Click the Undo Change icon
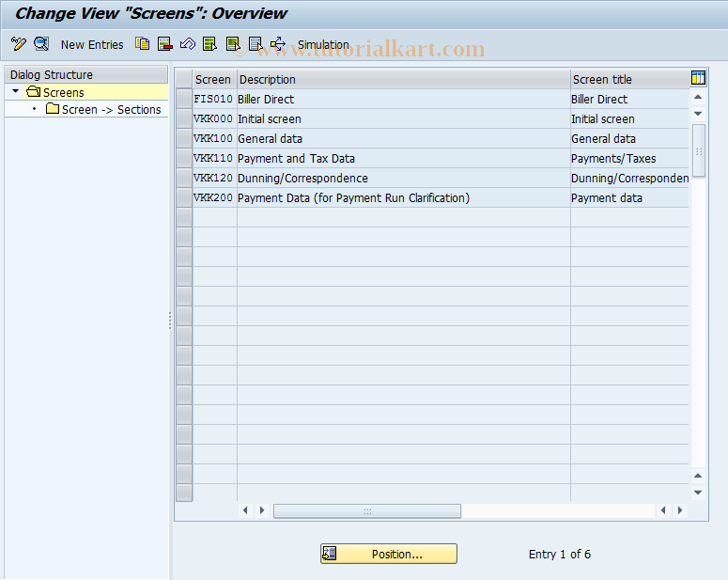 [x=188, y=44]
